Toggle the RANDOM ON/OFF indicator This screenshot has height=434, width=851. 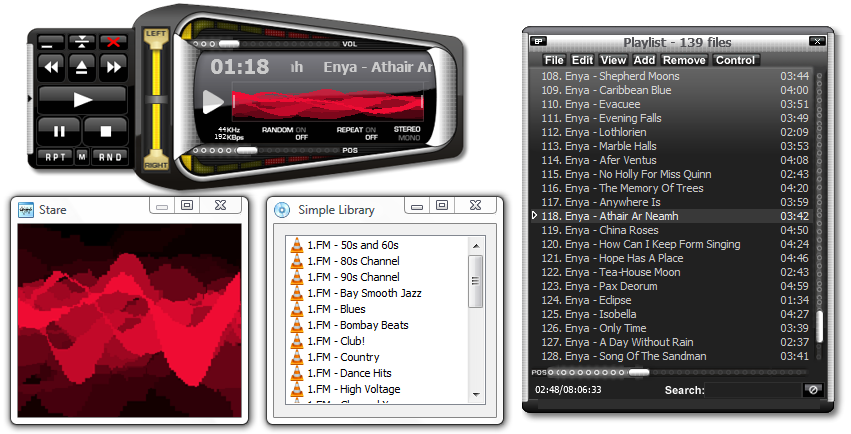point(284,133)
